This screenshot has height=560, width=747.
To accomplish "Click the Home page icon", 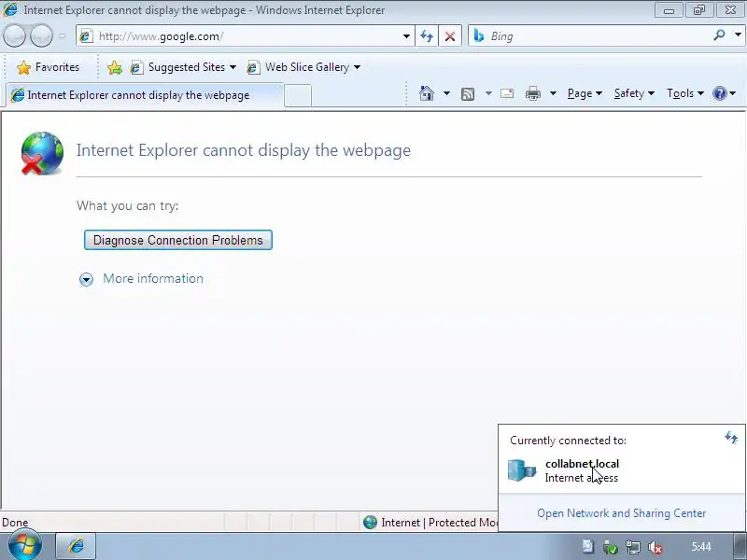I will pos(427,93).
